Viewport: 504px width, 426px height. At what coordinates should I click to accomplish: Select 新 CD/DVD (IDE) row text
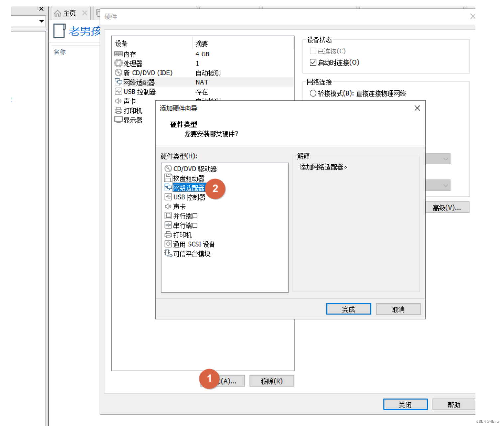tap(148, 73)
